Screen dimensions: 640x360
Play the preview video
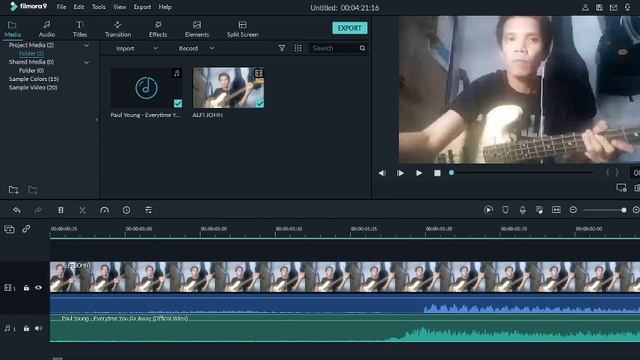419,173
